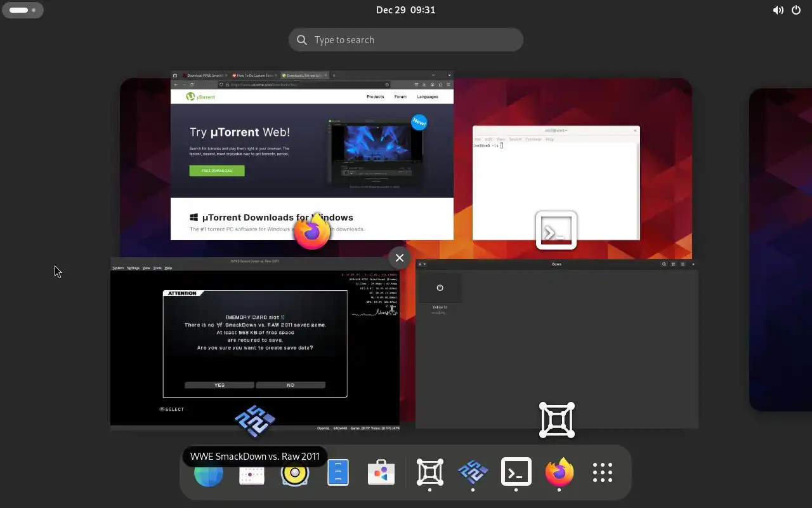Click the search field in overview
The width and height of the screenshot is (812, 508).
pos(406,39)
